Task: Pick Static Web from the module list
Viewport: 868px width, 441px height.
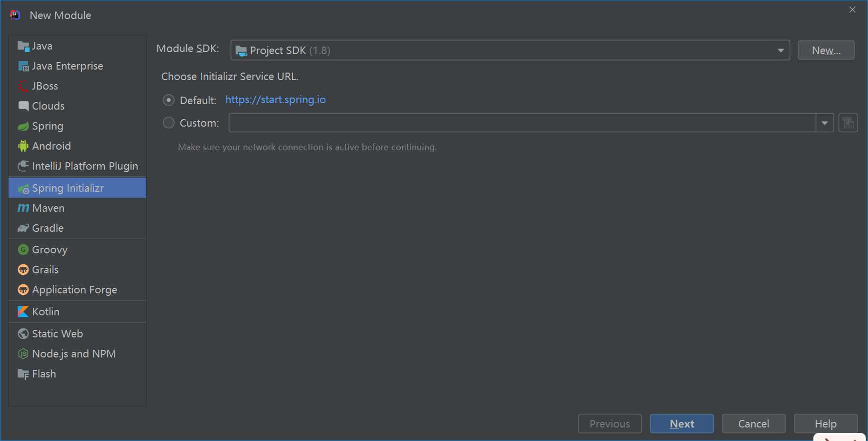Action: pyautogui.click(x=77, y=334)
